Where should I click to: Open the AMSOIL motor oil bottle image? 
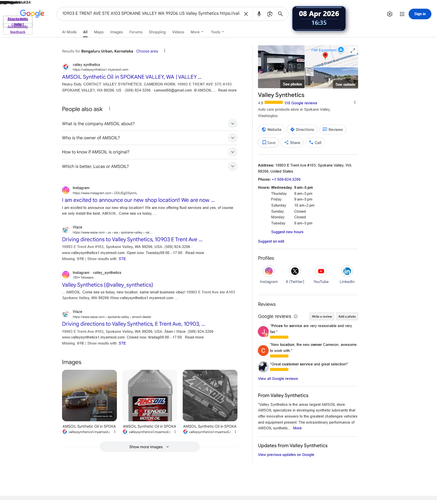[x=150, y=395]
